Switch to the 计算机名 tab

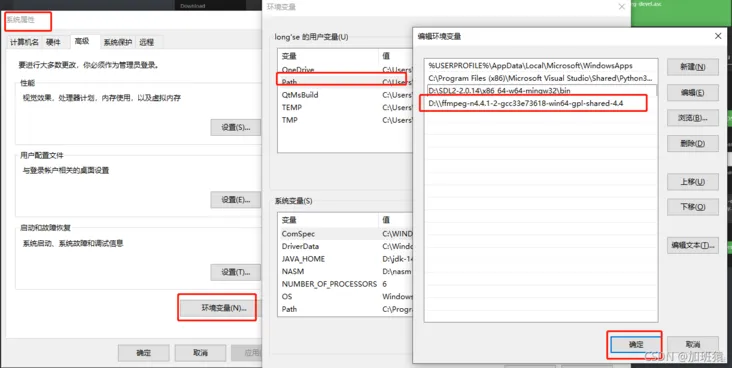point(24,42)
